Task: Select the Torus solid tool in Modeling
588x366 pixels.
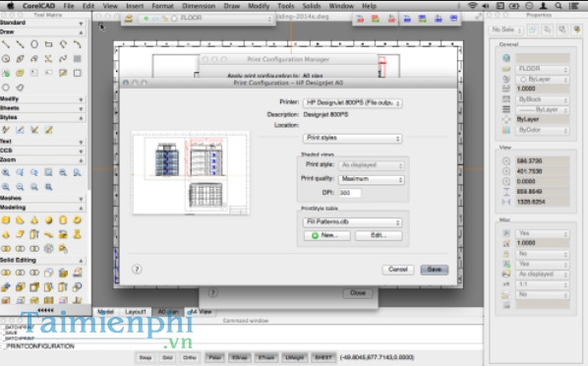Action: 78,220
